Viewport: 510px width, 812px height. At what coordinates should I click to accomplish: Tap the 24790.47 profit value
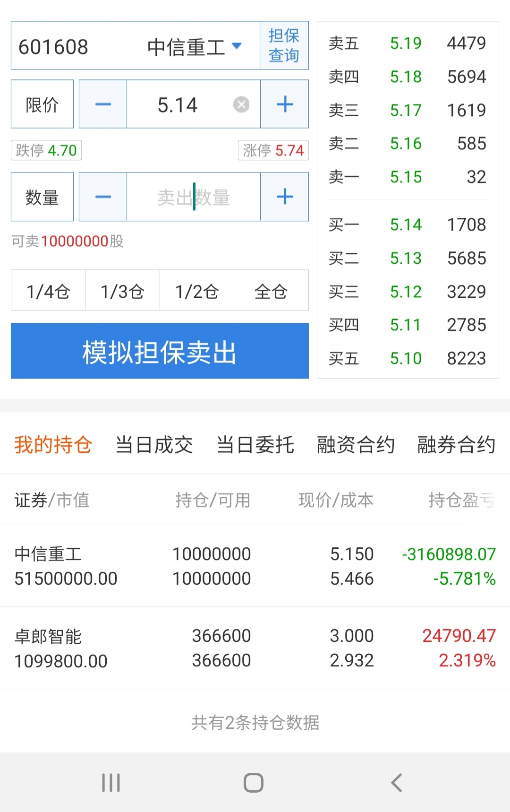tap(459, 636)
